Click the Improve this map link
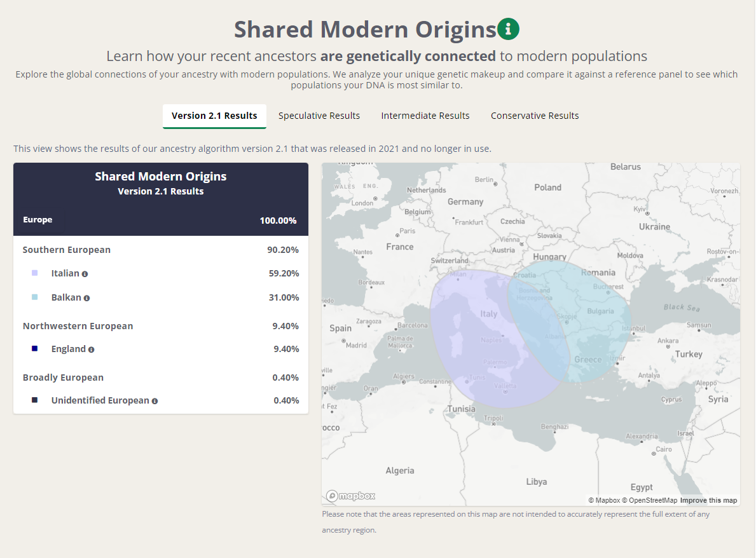Image resolution: width=756 pixels, height=558 pixels. tap(708, 500)
